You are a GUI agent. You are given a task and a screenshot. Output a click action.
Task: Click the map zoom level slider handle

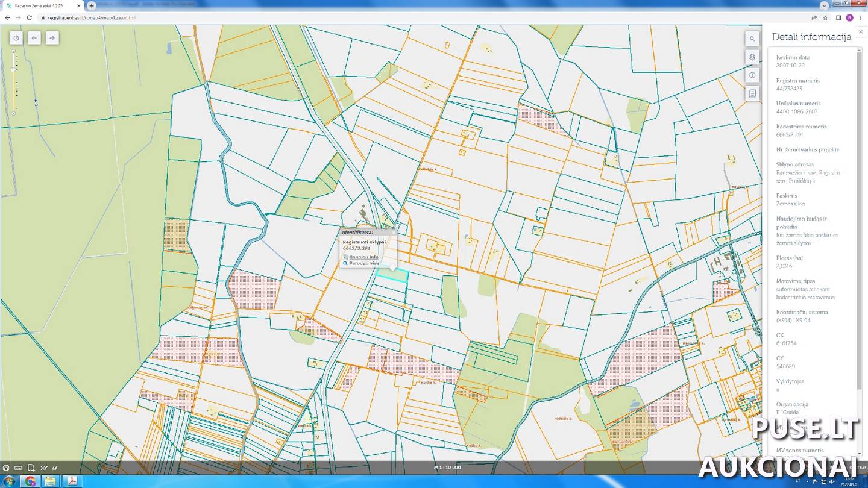[x=14, y=70]
